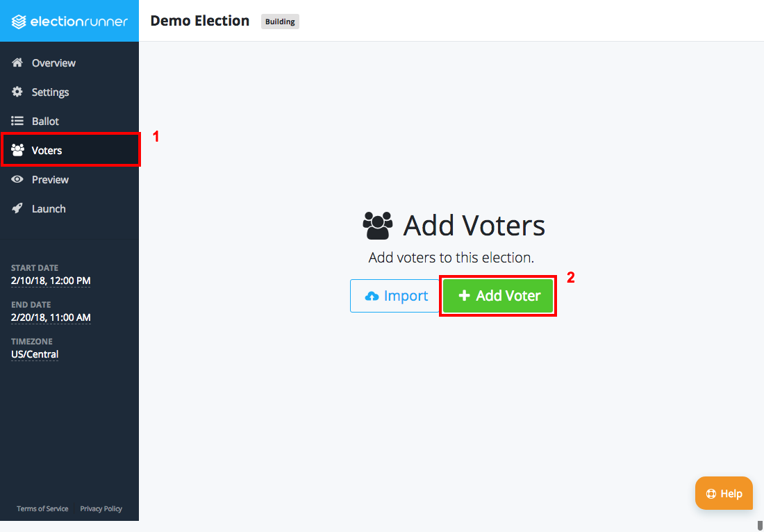The height and width of the screenshot is (532, 764).
Task: Open Terms of Service link
Action: 42,508
